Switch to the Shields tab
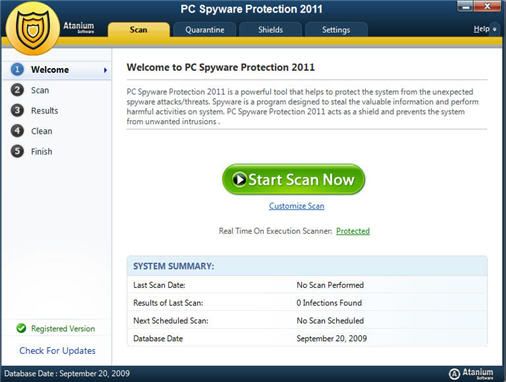The image size is (506, 382). [x=270, y=30]
